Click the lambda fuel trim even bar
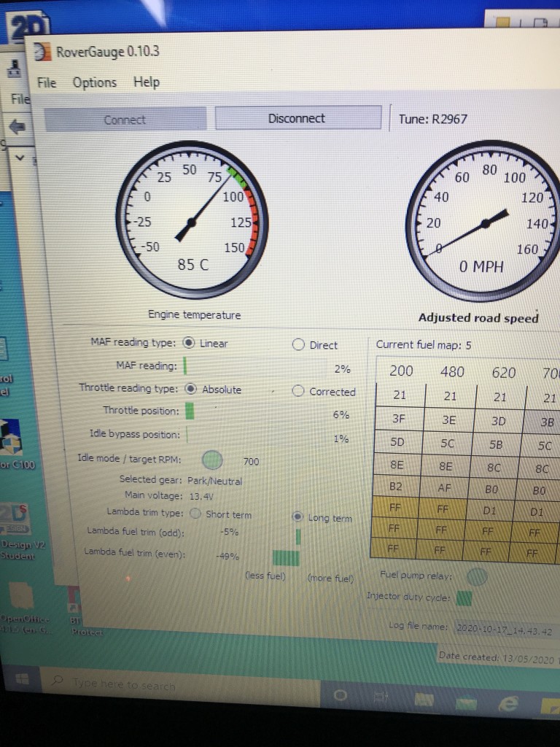 point(286,558)
